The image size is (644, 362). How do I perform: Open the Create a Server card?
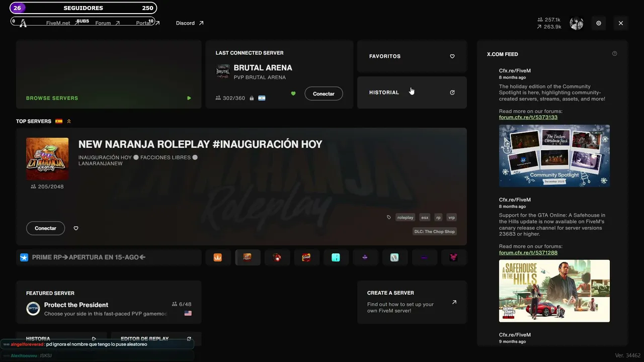tap(412, 302)
